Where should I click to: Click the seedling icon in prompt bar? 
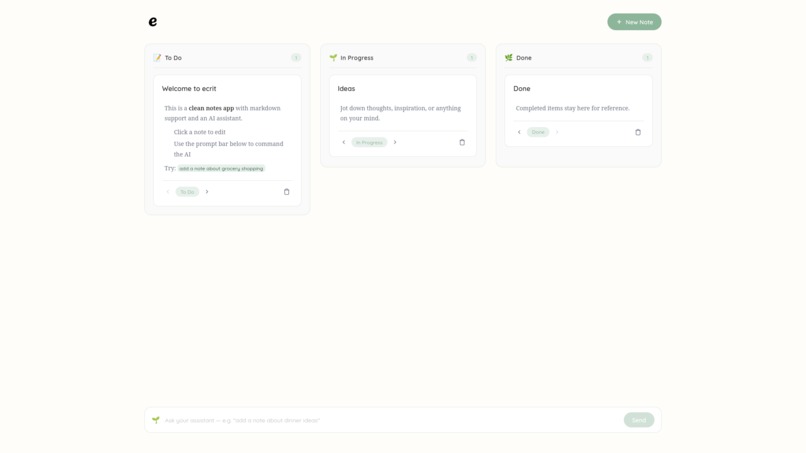pos(156,420)
